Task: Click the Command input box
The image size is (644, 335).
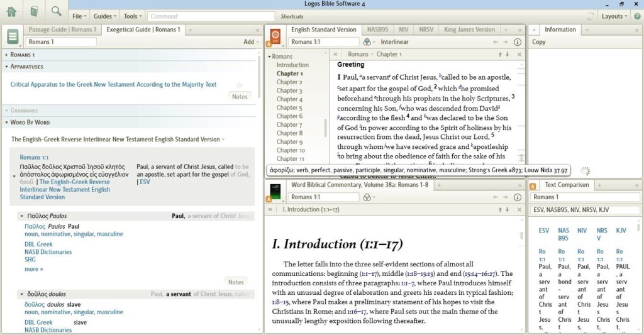Action: (211, 16)
